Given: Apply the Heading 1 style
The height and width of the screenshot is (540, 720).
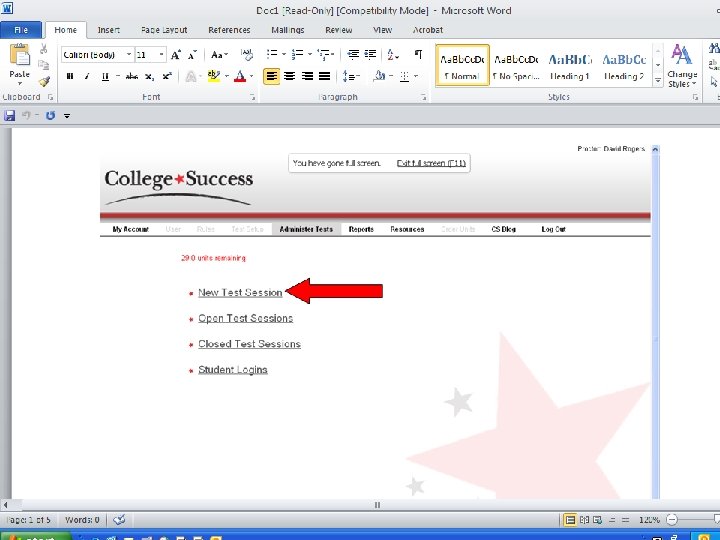Looking at the screenshot, I should tap(570, 66).
